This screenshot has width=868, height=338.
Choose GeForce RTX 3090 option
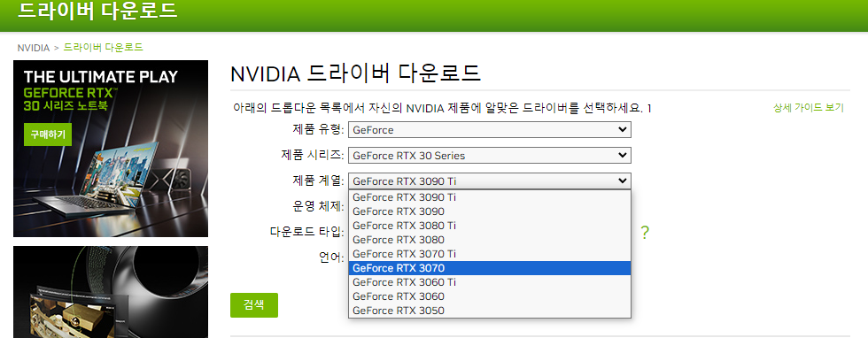(489, 211)
